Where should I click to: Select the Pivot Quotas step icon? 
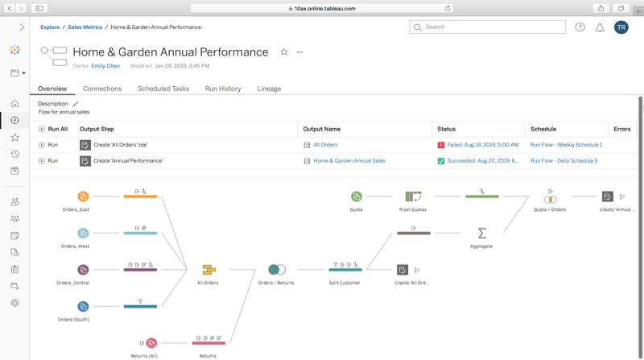pyautogui.click(x=413, y=197)
